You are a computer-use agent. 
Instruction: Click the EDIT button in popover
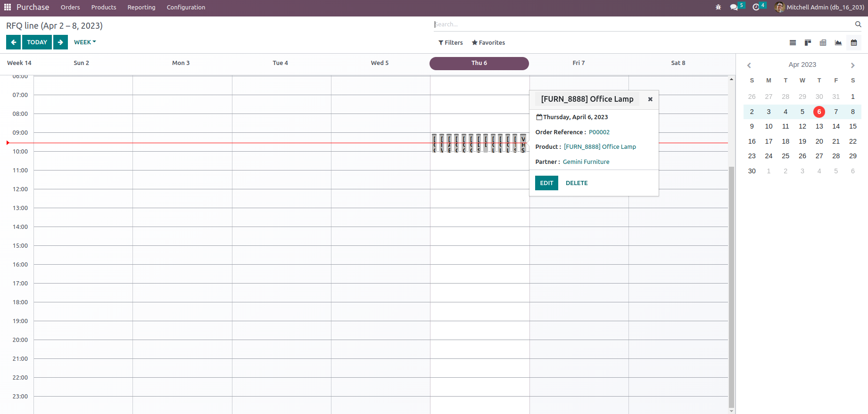(x=546, y=183)
